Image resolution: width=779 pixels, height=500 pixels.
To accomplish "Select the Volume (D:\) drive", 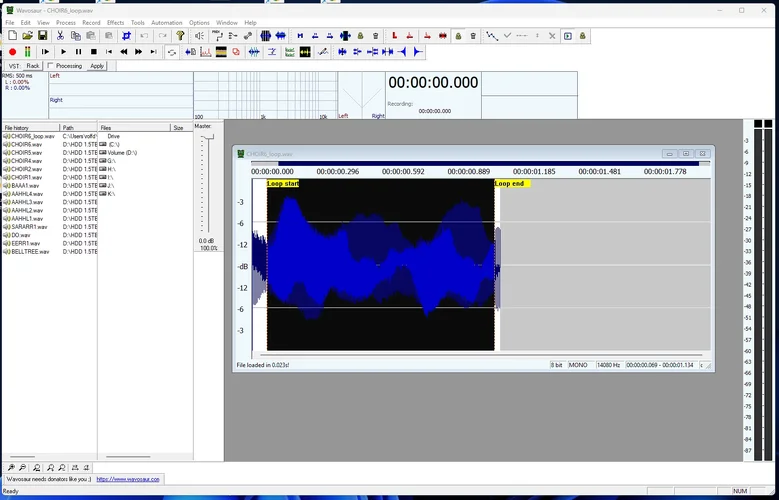I will (x=122, y=152).
